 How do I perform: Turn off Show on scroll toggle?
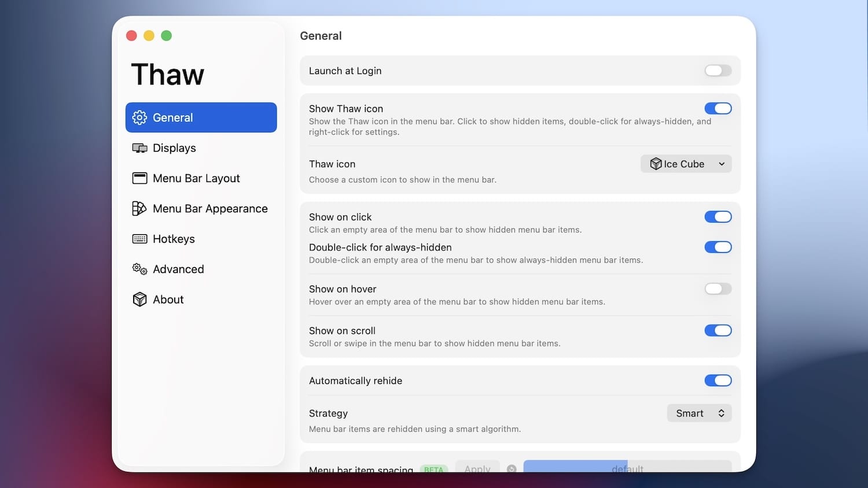(718, 330)
